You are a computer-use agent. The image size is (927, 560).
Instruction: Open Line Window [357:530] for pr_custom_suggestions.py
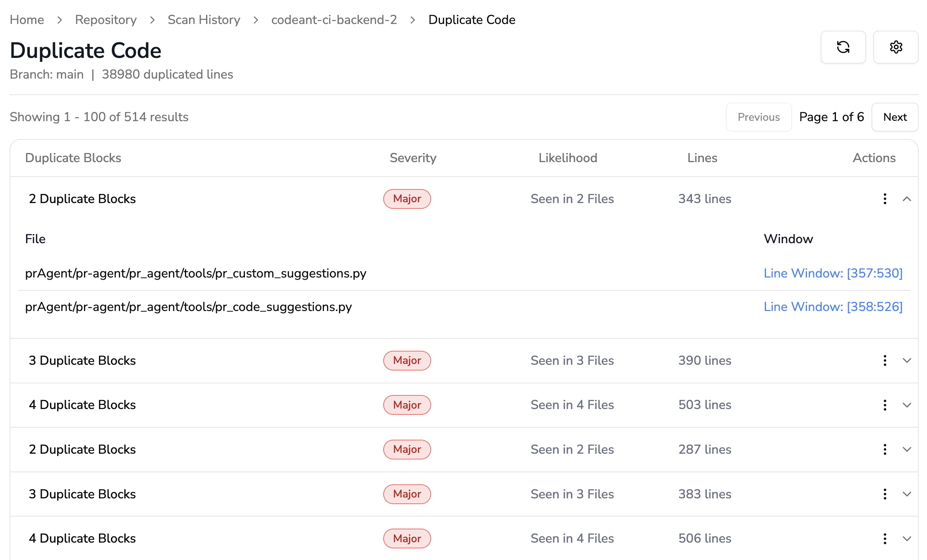[x=833, y=273]
